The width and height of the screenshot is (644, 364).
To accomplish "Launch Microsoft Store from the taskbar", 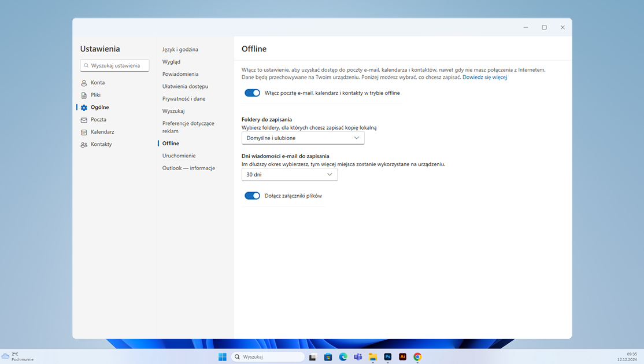I will (328, 356).
